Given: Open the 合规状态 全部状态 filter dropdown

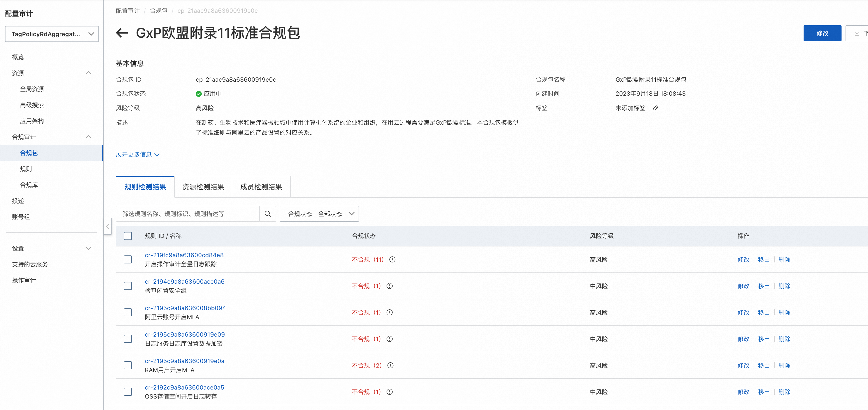Looking at the screenshot, I should 319,213.
